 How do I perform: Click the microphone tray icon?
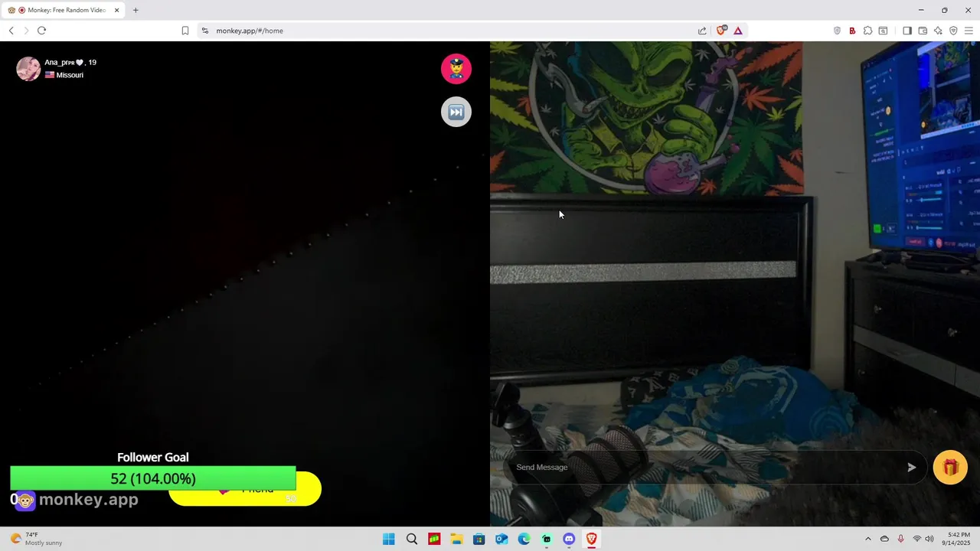point(900,539)
